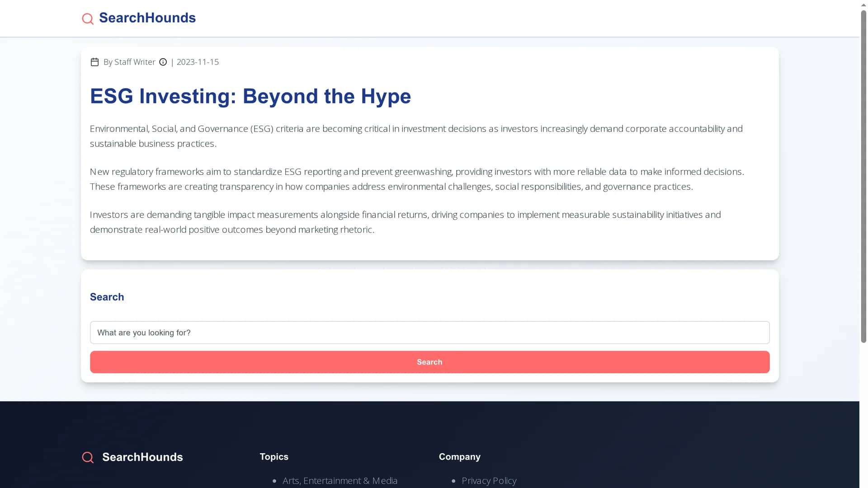Screen dimensions: 868x488
Task: Open the Privacy Policy link
Action: tap(489, 481)
